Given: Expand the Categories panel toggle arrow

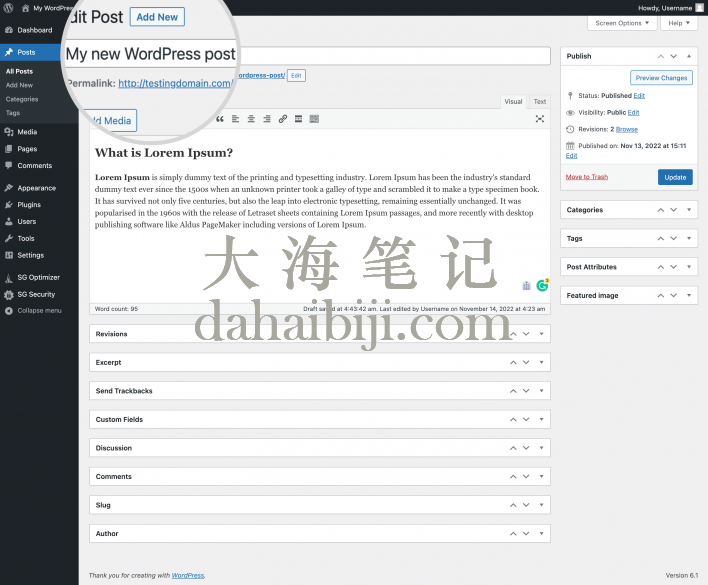Looking at the screenshot, I should (689, 210).
